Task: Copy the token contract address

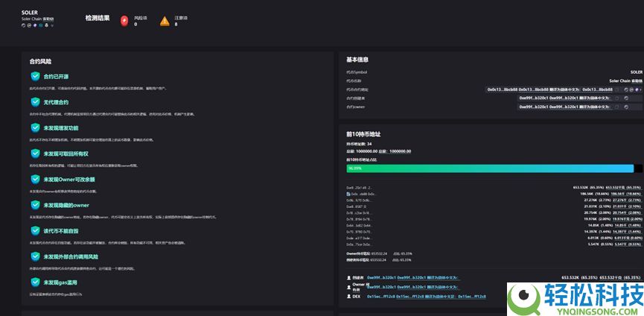Action: click(617, 89)
